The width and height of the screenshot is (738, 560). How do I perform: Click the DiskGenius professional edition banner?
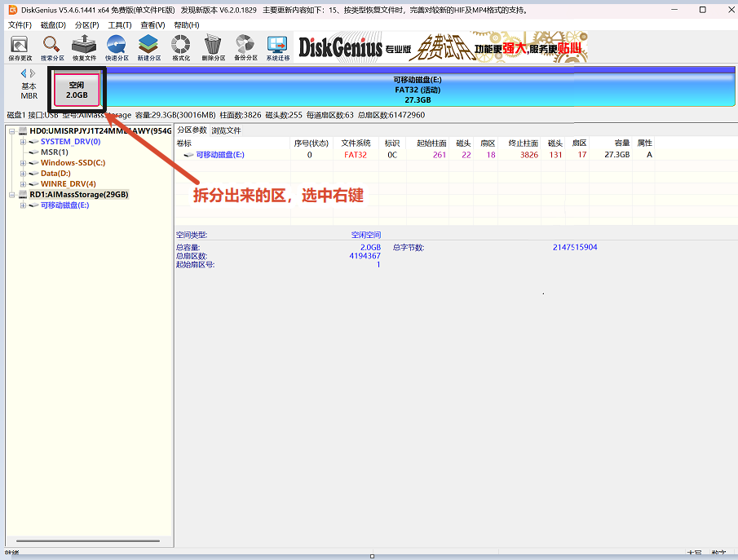tap(441, 47)
